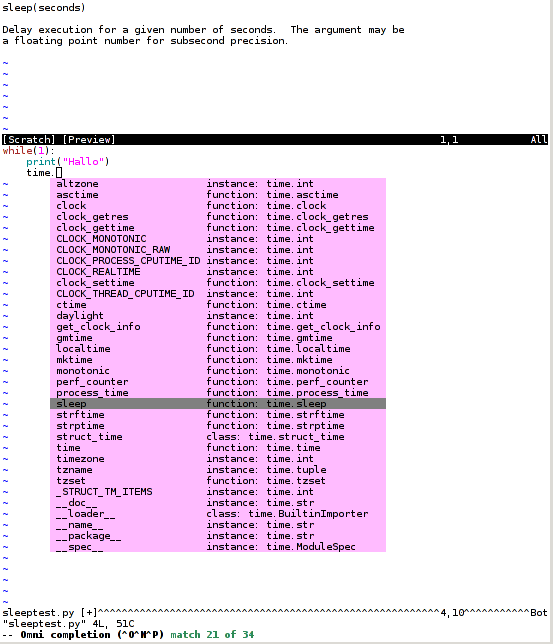Pick _STRUCT_TM_ITEMS completion

(x=218, y=492)
